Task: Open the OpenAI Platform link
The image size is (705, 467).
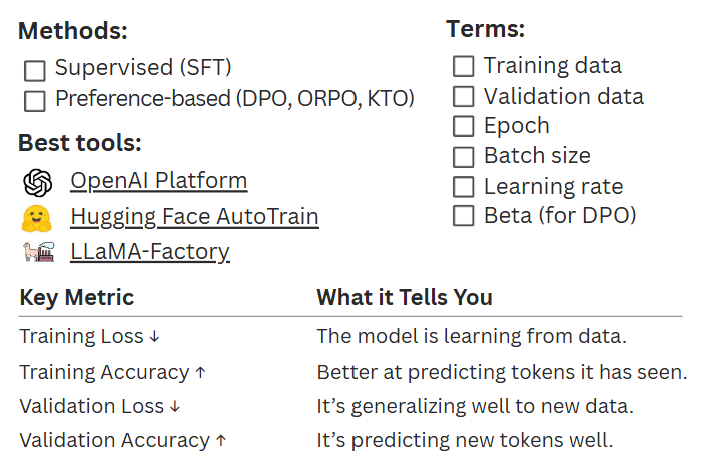Action: click(158, 182)
